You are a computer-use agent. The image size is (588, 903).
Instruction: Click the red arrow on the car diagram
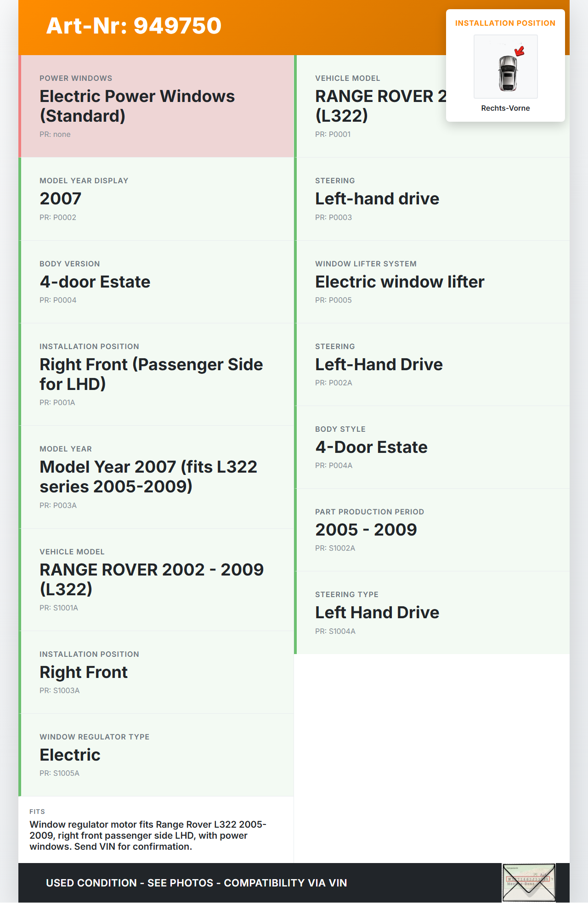(520, 51)
